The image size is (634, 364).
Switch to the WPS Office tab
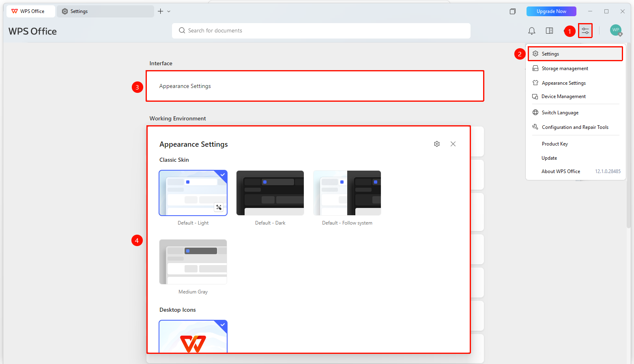pos(31,11)
